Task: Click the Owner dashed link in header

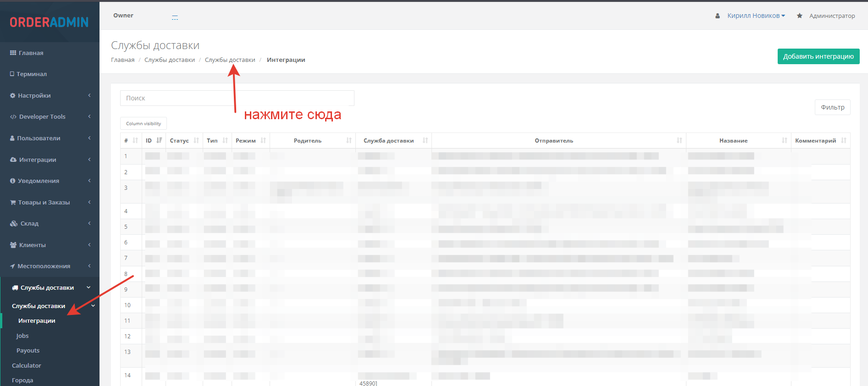Action: coord(175,17)
